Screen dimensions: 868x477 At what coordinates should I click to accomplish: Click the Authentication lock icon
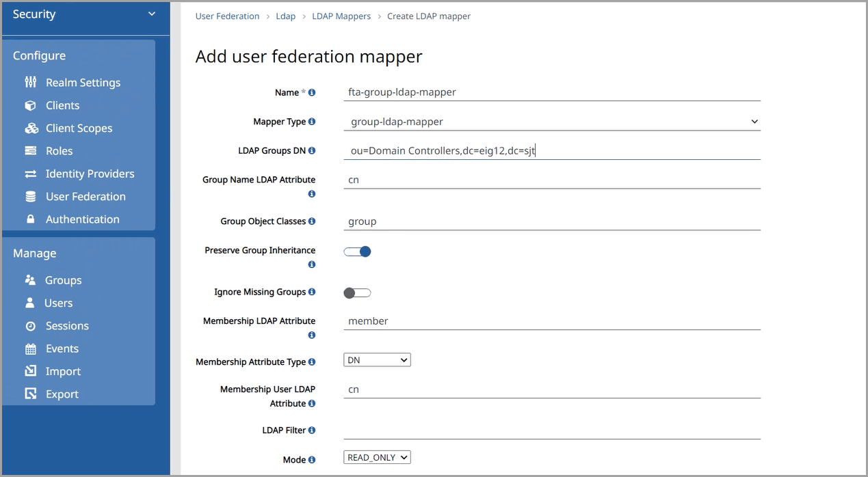point(30,219)
